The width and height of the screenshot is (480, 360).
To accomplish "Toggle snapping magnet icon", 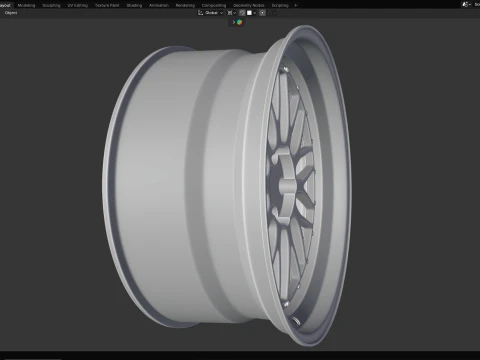I will pos(242,13).
